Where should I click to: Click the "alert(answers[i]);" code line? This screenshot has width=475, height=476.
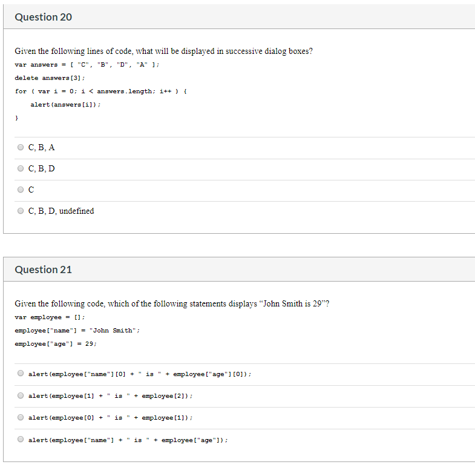pos(65,105)
